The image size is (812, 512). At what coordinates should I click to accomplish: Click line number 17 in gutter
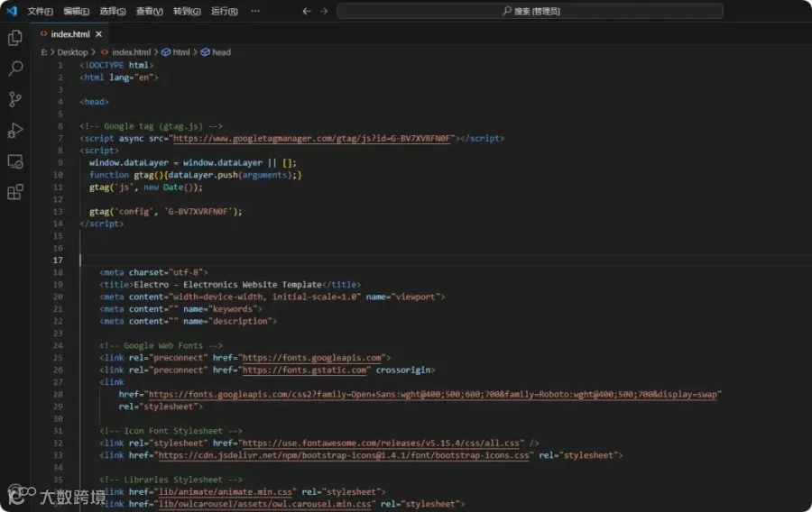click(x=58, y=261)
